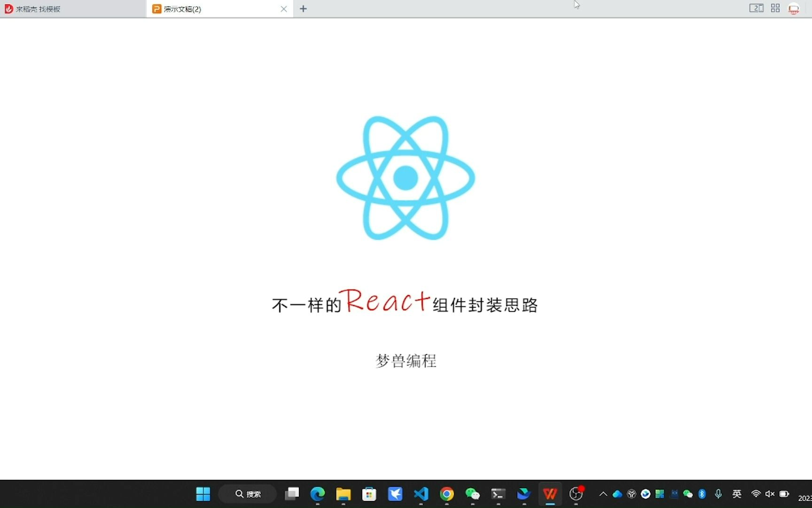Screen dimensions: 812x508
Task: Click the blue cloud tray icon
Action: [x=617, y=494]
